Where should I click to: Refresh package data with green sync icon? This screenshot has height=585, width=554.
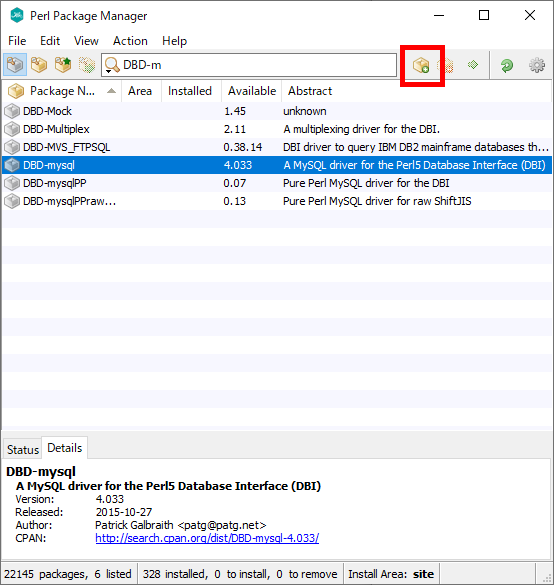coord(507,65)
